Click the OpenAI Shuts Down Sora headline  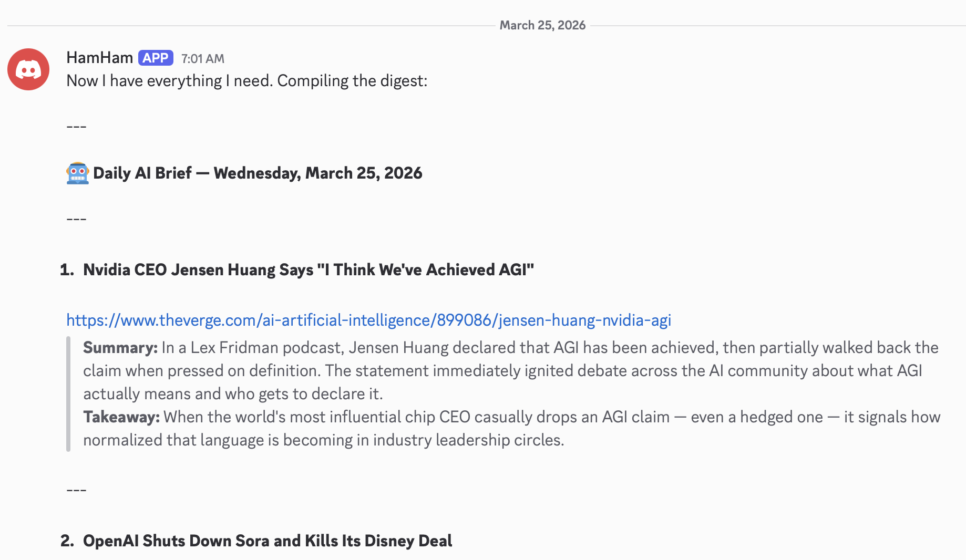267,541
